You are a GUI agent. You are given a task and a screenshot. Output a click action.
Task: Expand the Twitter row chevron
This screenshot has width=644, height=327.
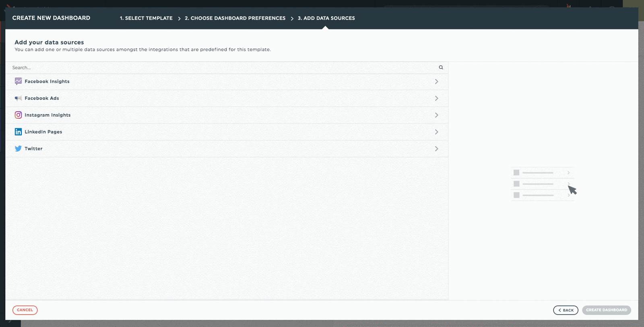point(436,149)
